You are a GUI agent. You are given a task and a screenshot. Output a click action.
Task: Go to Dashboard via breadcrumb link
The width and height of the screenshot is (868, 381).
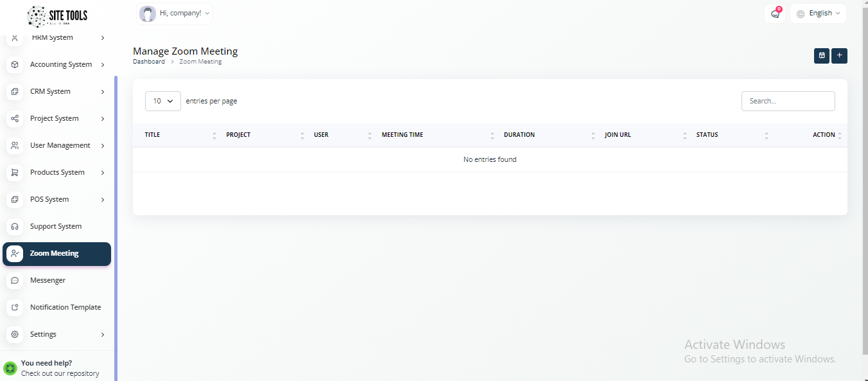tap(148, 62)
